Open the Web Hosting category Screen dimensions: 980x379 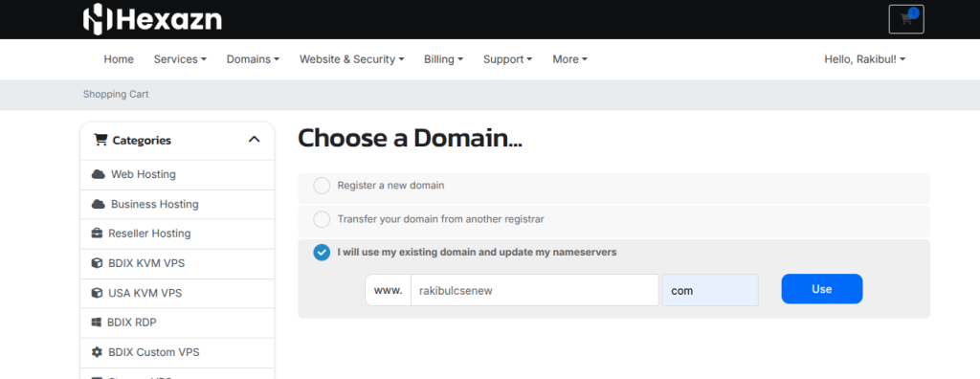pyautogui.click(x=177, y=174)
